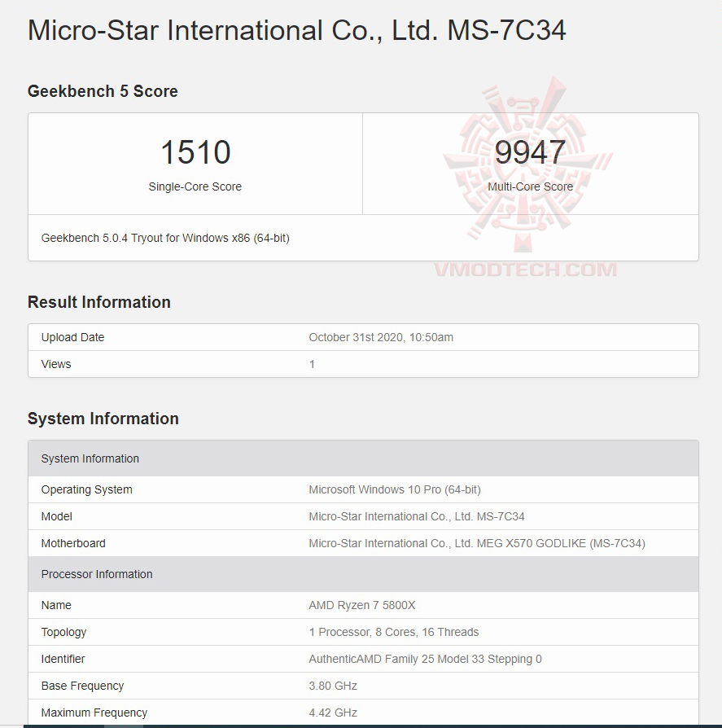The height and width of the screenshot is (728, 722).
Task: Select the AMD Ryzen 7 5800X value
Action: pyautogui.click(x=362, y=605)
